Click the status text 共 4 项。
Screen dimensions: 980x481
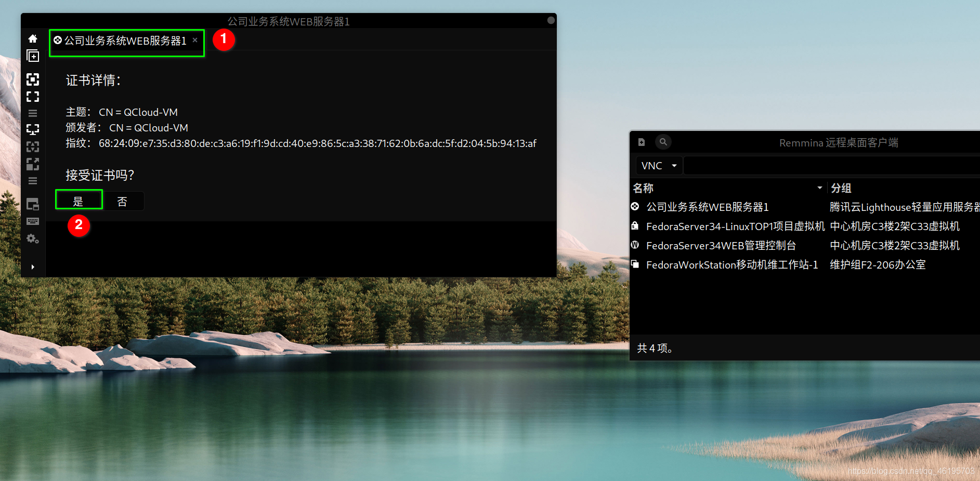655,348
